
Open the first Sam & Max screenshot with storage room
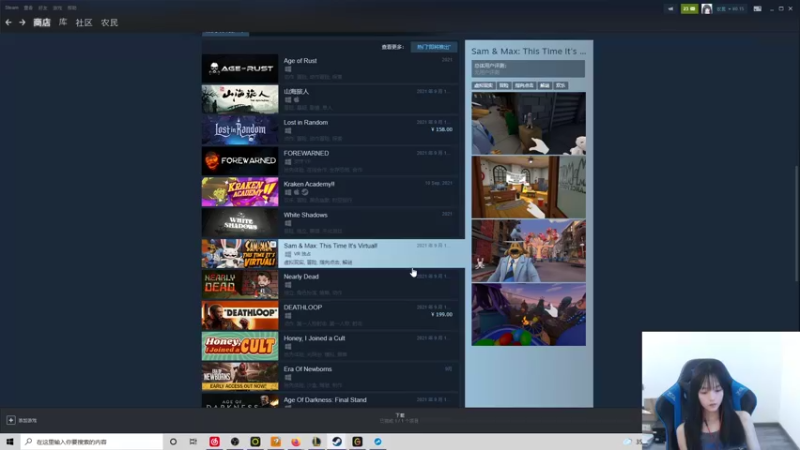[x=529, y=123]
